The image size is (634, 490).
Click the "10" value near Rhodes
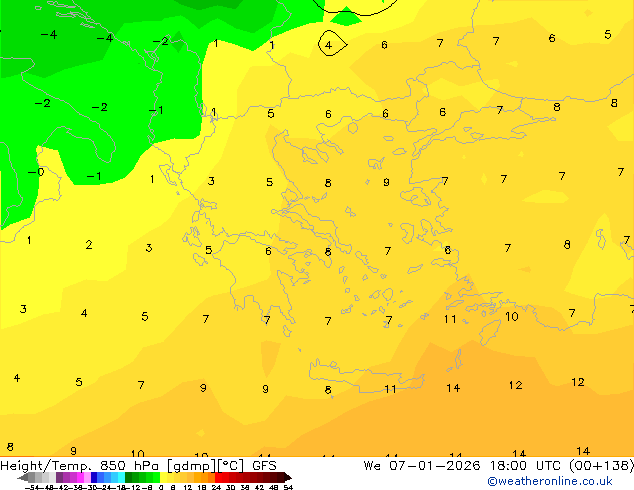511,316
